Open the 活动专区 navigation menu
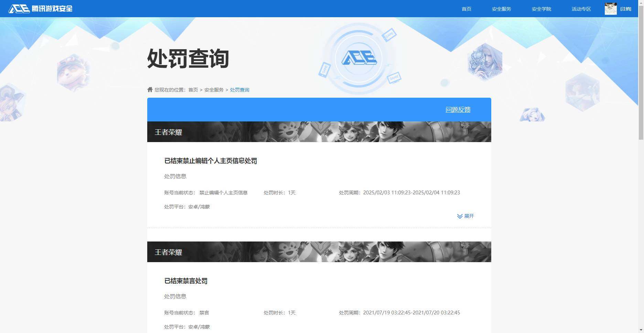The width and height of the screenshot is (644, 333). [581, 9]
